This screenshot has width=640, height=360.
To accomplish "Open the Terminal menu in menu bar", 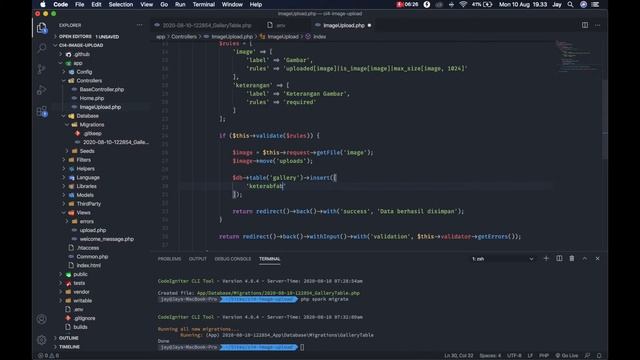I will [204, 4].
